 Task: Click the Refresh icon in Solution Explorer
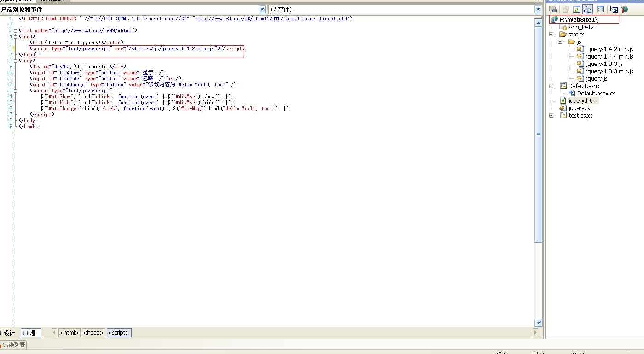(x=576, y=9)
